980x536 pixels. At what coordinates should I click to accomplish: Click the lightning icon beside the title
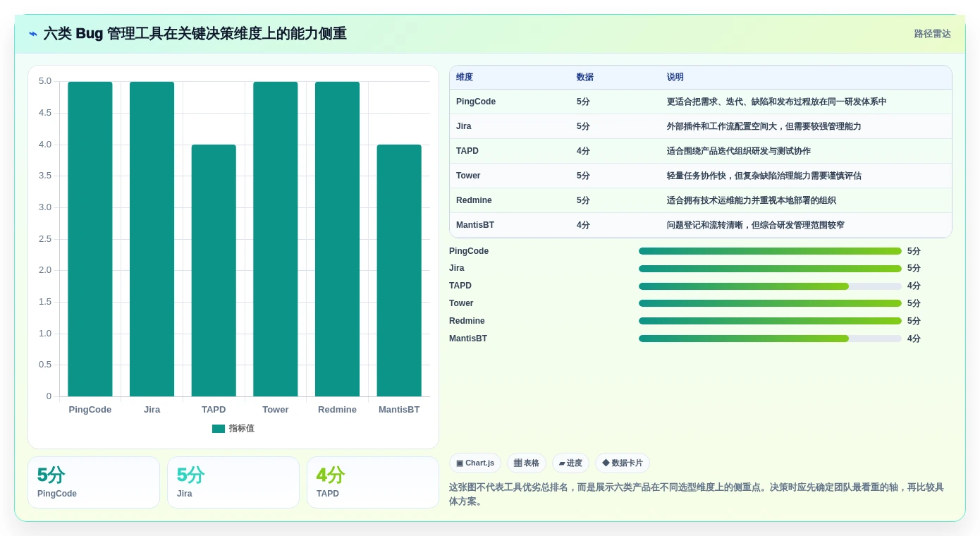pos(33,34)
